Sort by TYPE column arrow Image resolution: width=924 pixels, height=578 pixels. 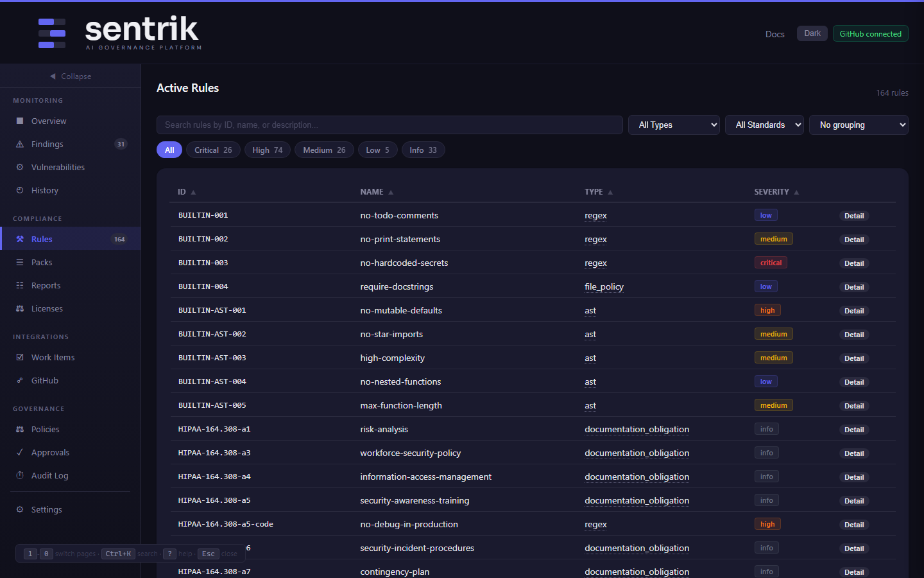click(x=610, y=192)
